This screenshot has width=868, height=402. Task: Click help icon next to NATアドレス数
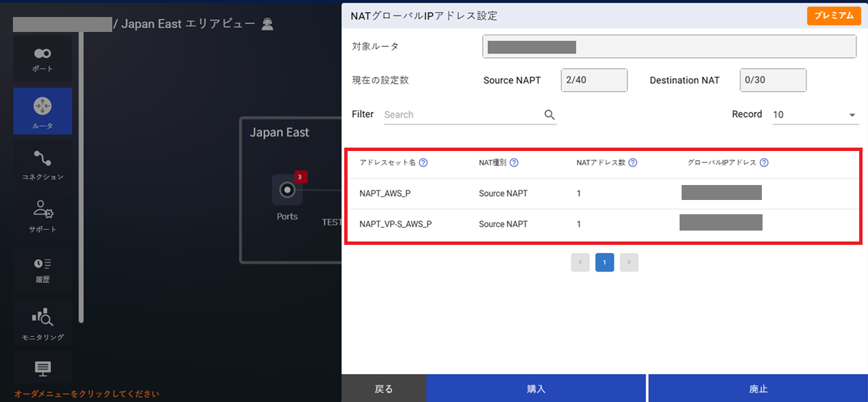[633, 163]
